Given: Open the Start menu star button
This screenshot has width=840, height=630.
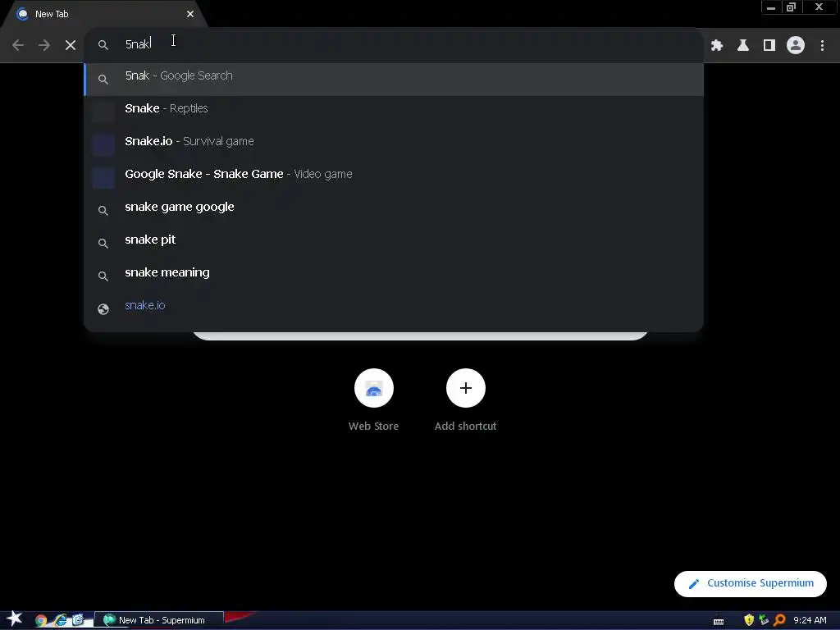Looking at the screenshot, I should [x=15, y=619].
